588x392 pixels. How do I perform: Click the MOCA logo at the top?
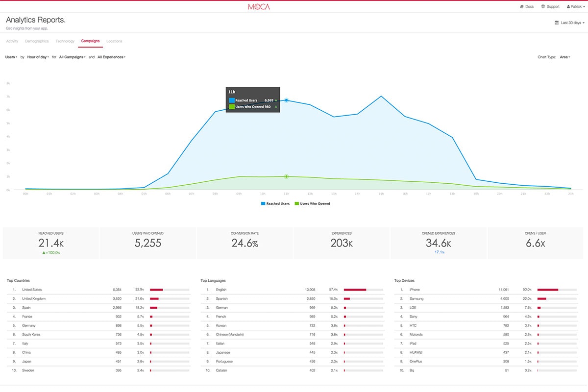pyautogui.click(x=258, y=6)
